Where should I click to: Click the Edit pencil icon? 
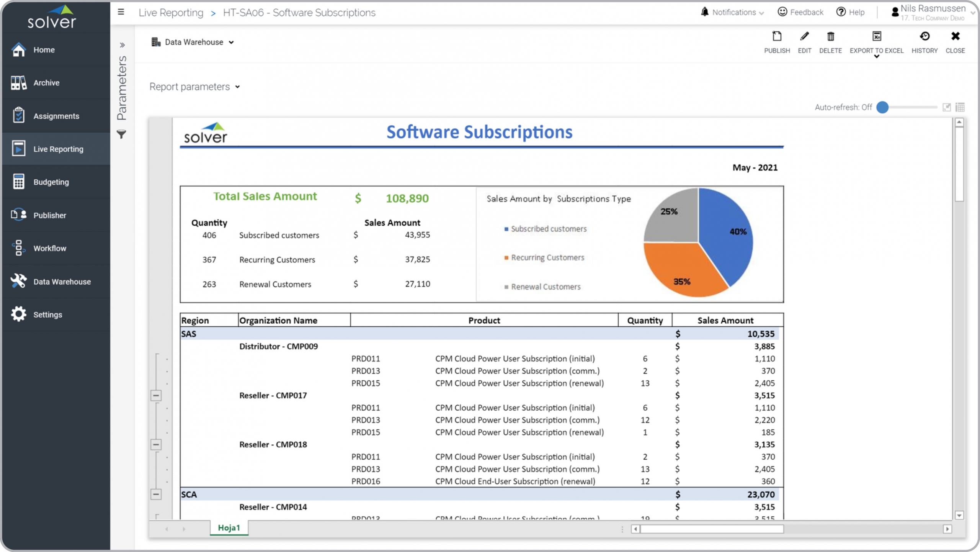pos(804,37)
